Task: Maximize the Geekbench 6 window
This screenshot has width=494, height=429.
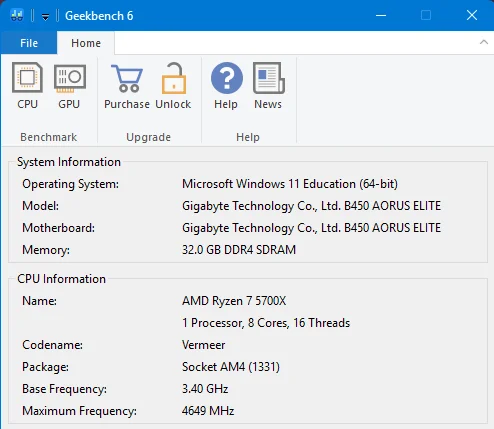Action: pyautogui.click(x=426, y=15)
